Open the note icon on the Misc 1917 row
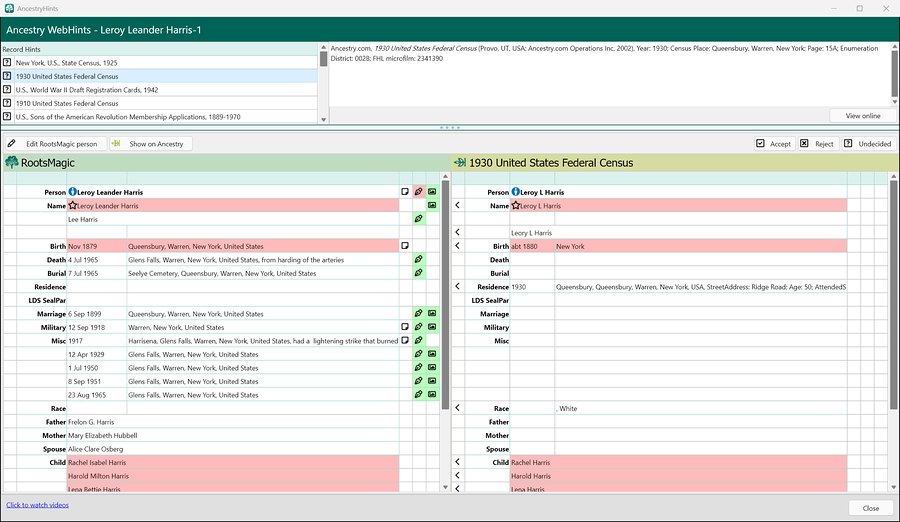 click(x=405, y=341)
